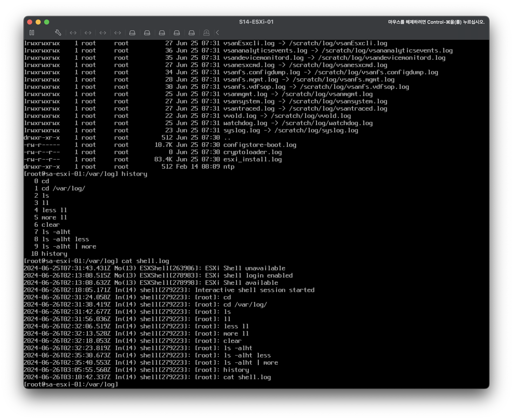Click the second network adapter icon
This screenshot has height=420, width=513.
click(x=88, y=33)
